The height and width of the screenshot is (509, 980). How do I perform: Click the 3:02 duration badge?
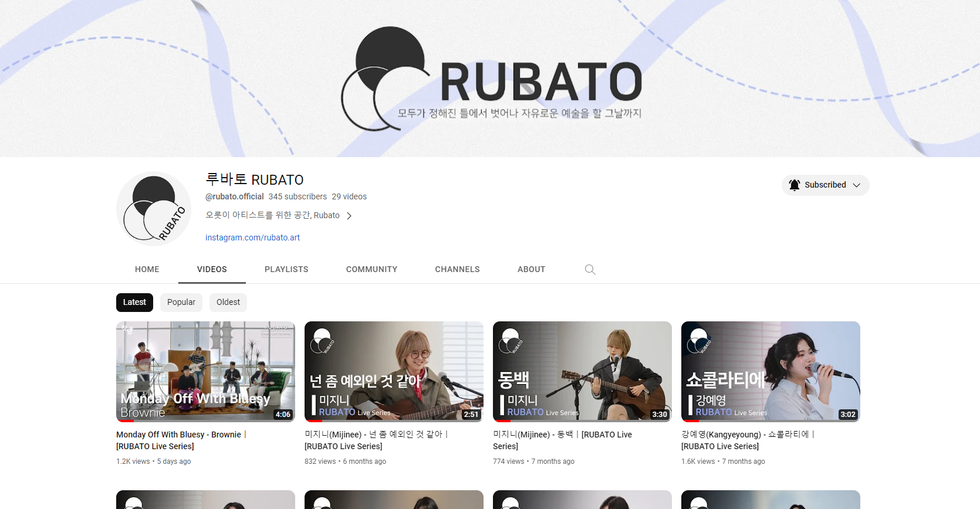pyautogui.click(x=848, y=414)
